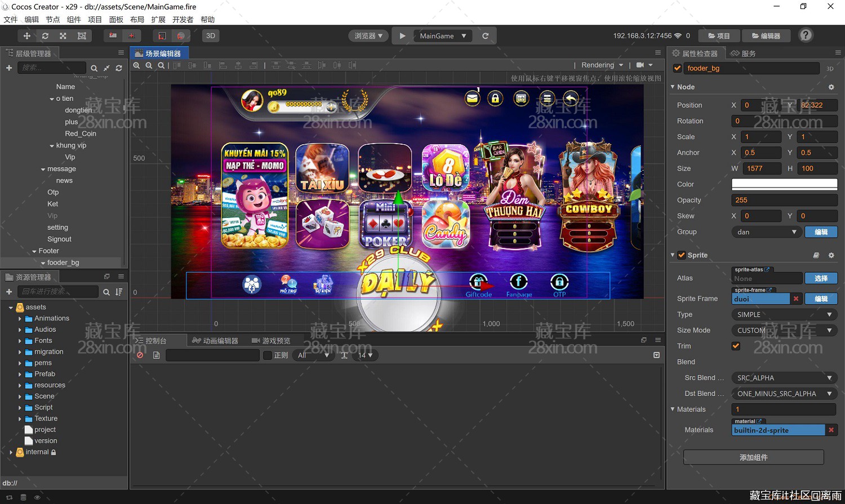
Task: Refresh the preview with reload icon
Action: pos(485,35)
